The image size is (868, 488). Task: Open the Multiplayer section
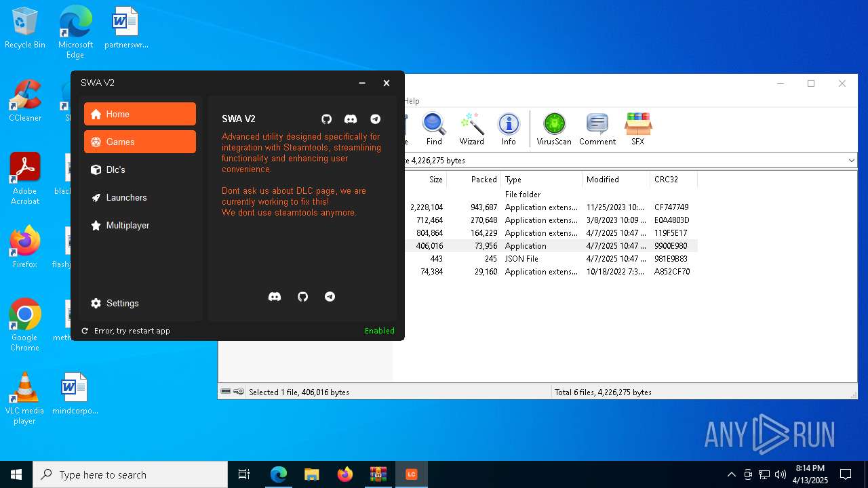[x=140, y=225]
